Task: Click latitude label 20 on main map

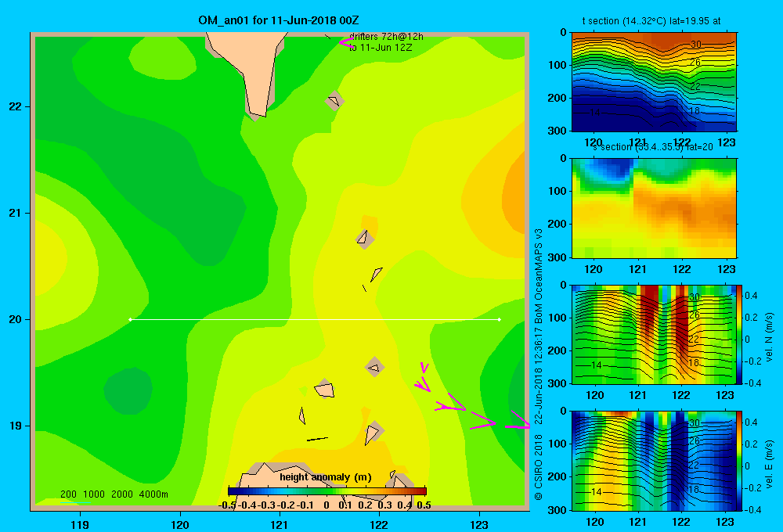Action: (x=16, y=319)
